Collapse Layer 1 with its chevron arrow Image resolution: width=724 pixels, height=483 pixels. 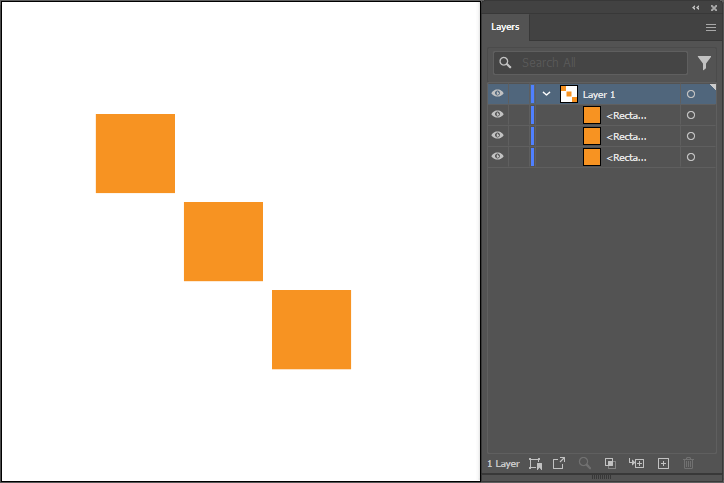coord(546,94)
